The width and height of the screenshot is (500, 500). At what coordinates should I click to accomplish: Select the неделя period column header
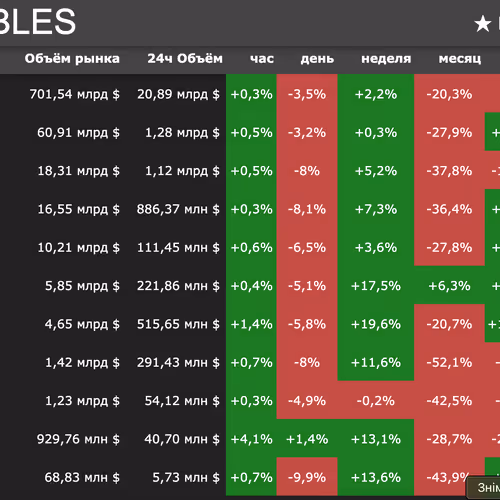tap(386, 59)
